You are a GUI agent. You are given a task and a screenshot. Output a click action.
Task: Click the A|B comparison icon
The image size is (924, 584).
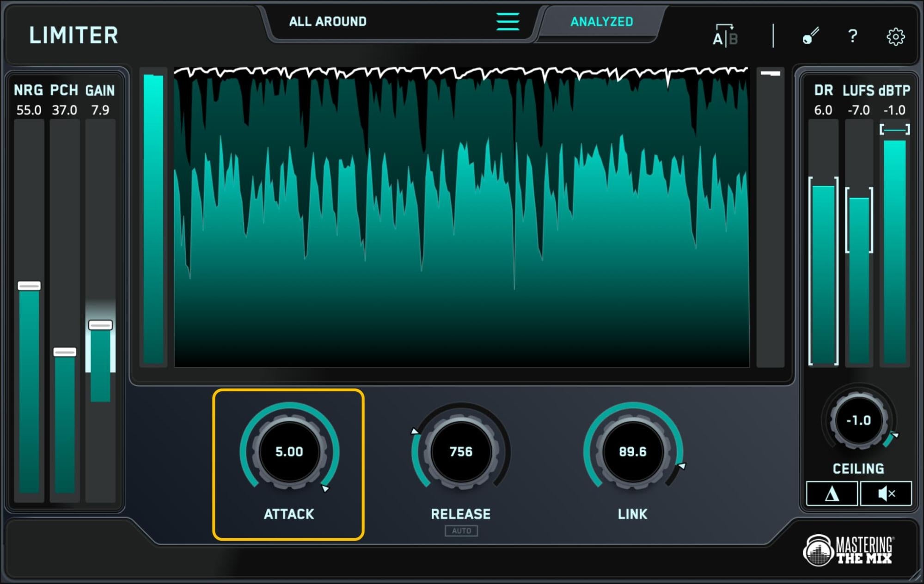[x=725, y=36]
